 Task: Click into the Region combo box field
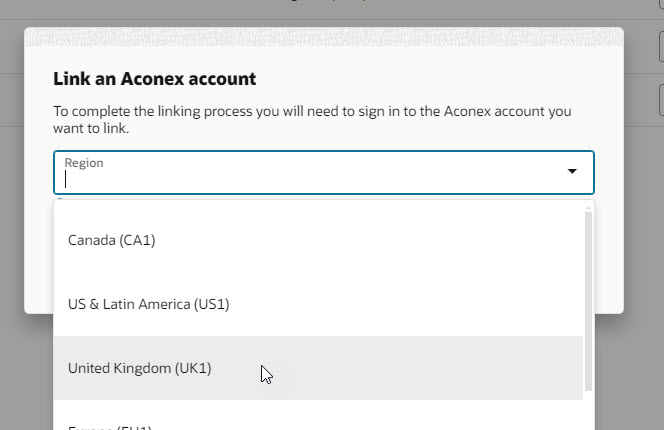(300, 179)
